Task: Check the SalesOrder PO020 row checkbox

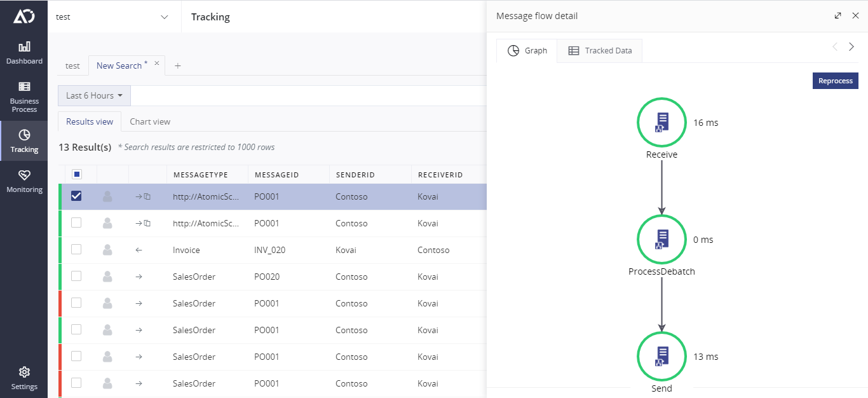Action: (76, 276)
